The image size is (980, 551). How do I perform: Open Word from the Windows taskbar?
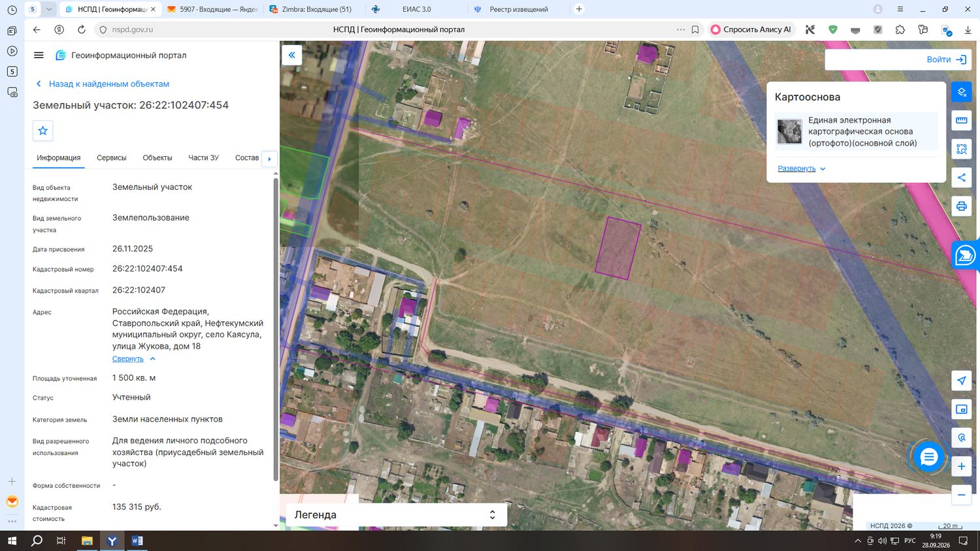click(x=137, y=541)
